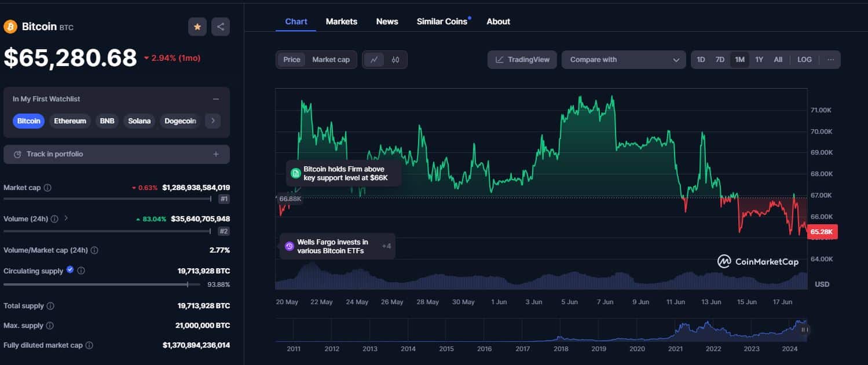Select the Market cap chart toggle
The width and height of the screenshot is (868, 365).
[331, 60]
